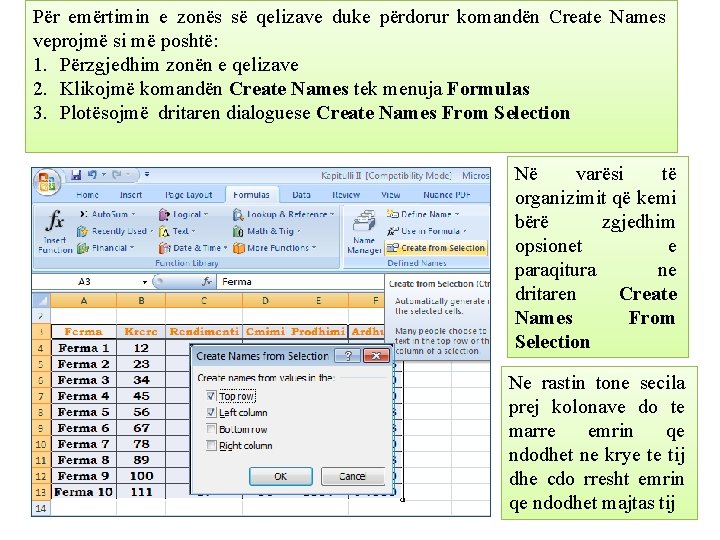The image size is (720, 540).
Task: Select the Formulas ribbon tab
Action: point(251,195)
